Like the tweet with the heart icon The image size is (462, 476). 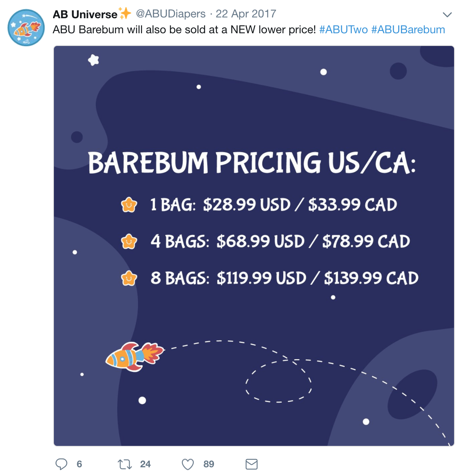point(188,464)
